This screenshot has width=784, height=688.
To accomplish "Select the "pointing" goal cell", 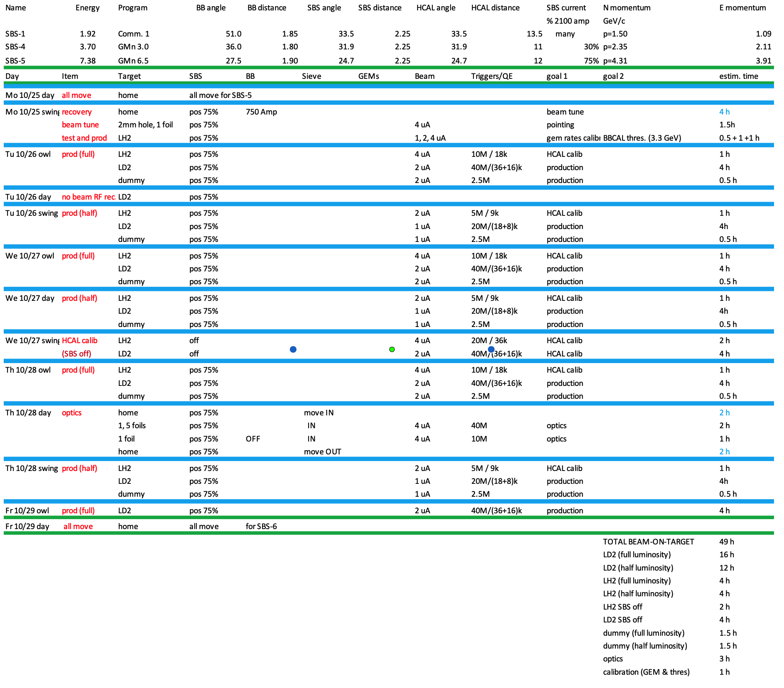I will pos(561,125).
